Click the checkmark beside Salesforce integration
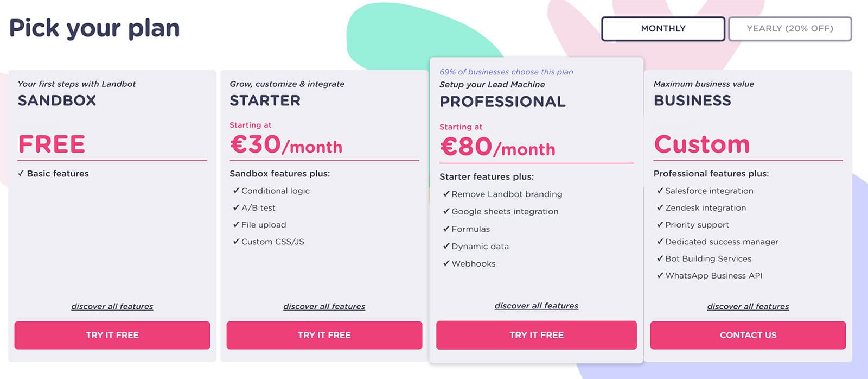This screenshot has width=868, height=379. click(x=660, y=191)
